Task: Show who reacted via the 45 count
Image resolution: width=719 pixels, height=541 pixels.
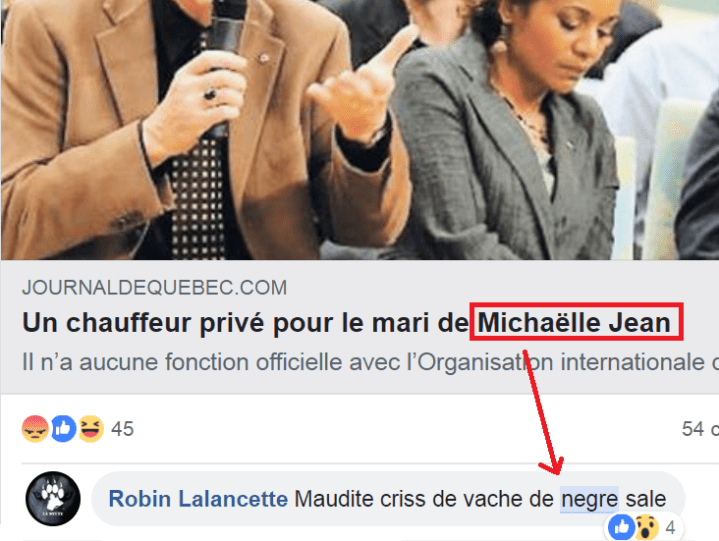Action: 122,429
